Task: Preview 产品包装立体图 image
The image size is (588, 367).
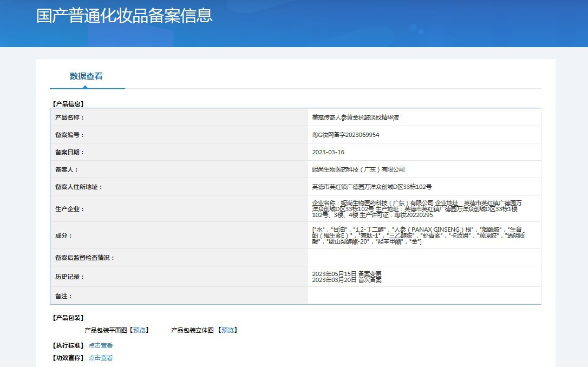Action: click(227, 330)
